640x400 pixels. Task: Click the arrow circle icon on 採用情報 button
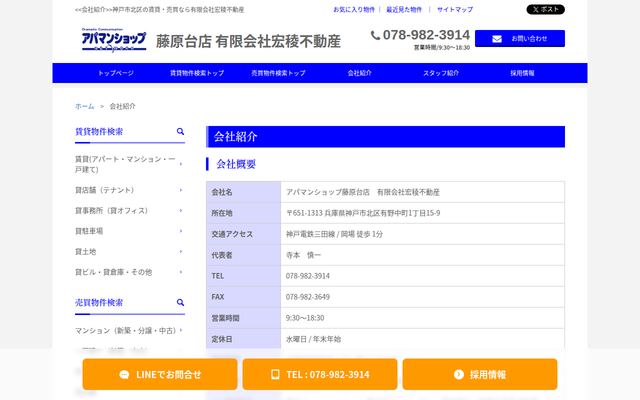[x=459, y=374]
